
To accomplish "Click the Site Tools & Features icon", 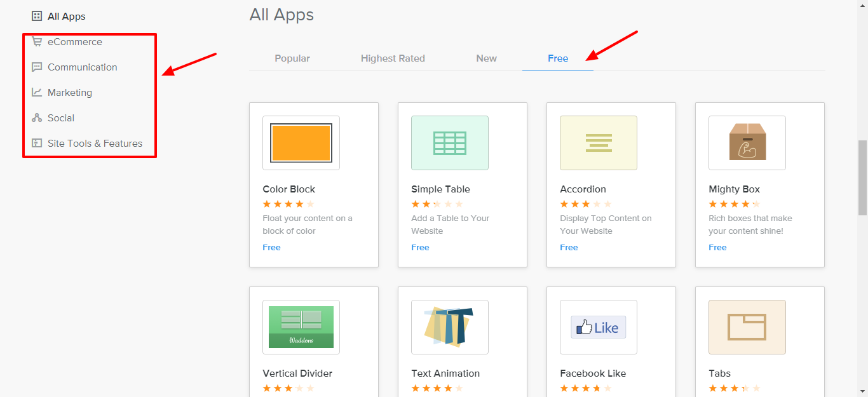I will 37,144.
